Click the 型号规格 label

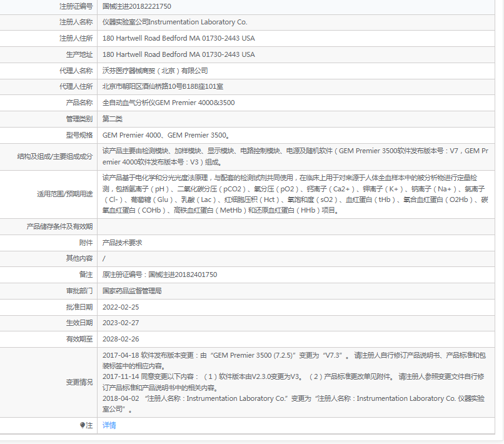79,135
